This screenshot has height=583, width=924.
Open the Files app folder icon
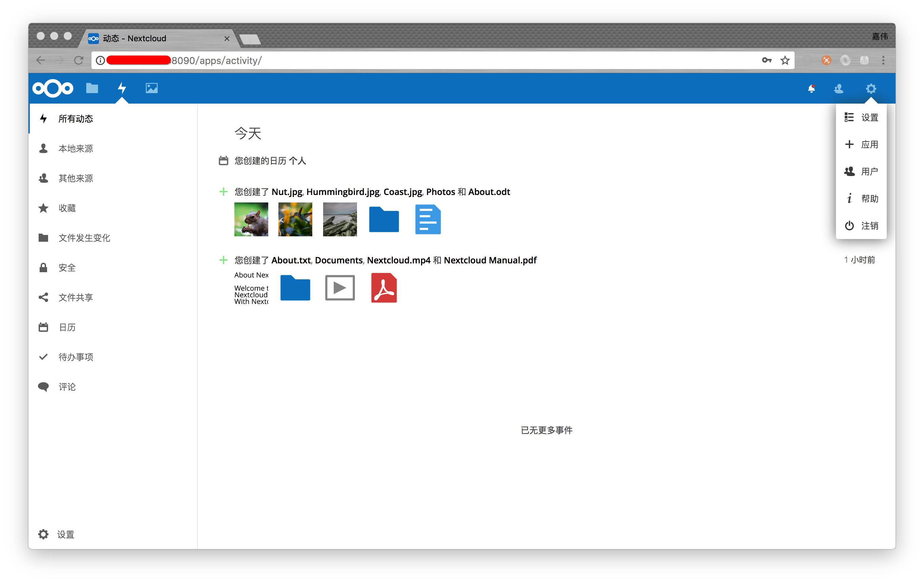(92, 88)
